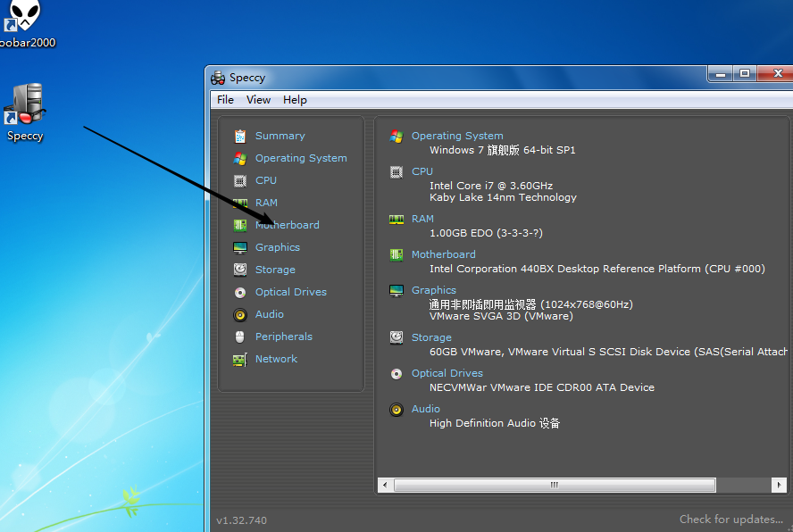Click the '通用非即插即用监视器 (1024x768@60Hz)' text

coord(531,304)
